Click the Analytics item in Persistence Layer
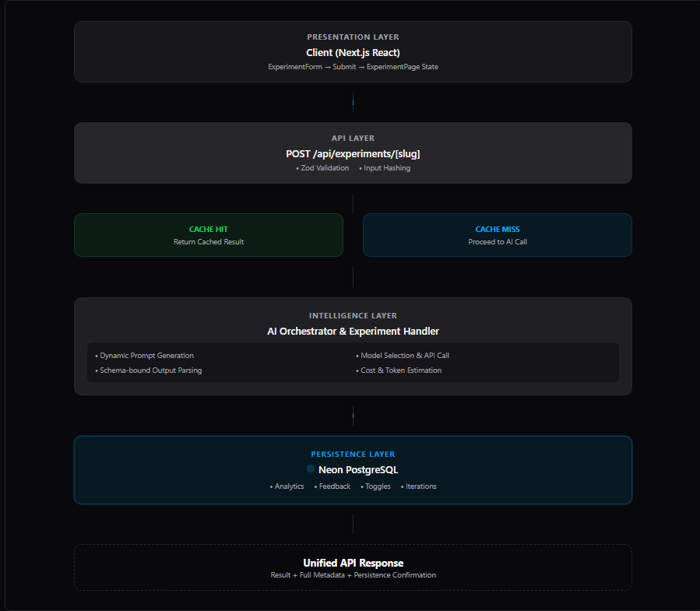This screenshot has height=611, width=700. [x=288, y=486]
